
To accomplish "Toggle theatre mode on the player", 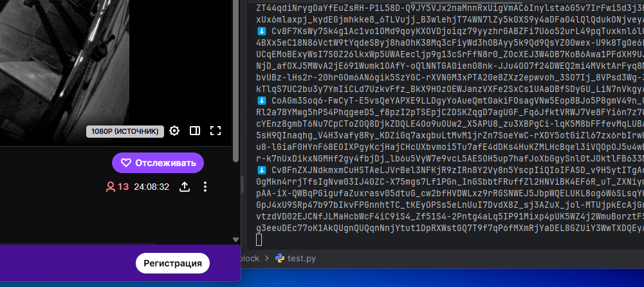I will click(x=194, y=131).
